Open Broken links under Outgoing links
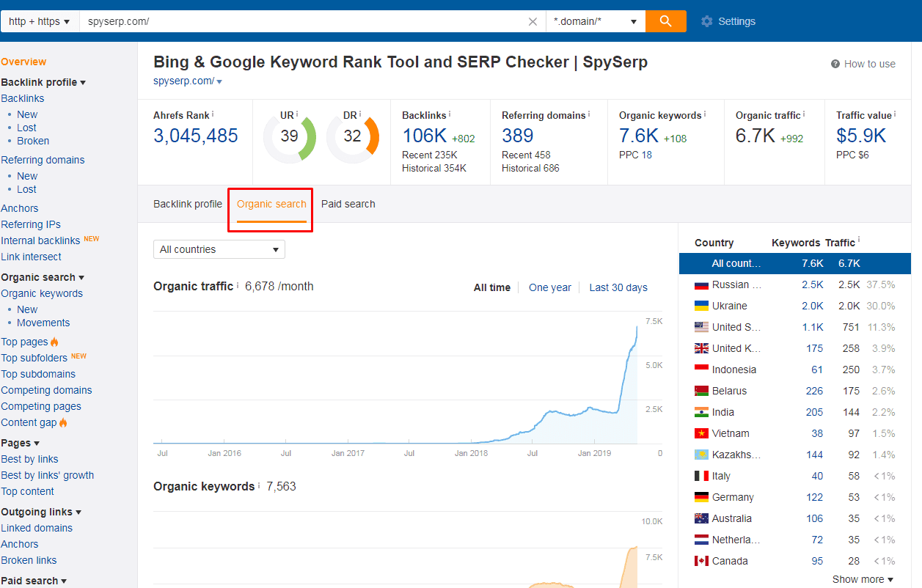The height and width of the screenshot is (588, 922). point(29,560)
